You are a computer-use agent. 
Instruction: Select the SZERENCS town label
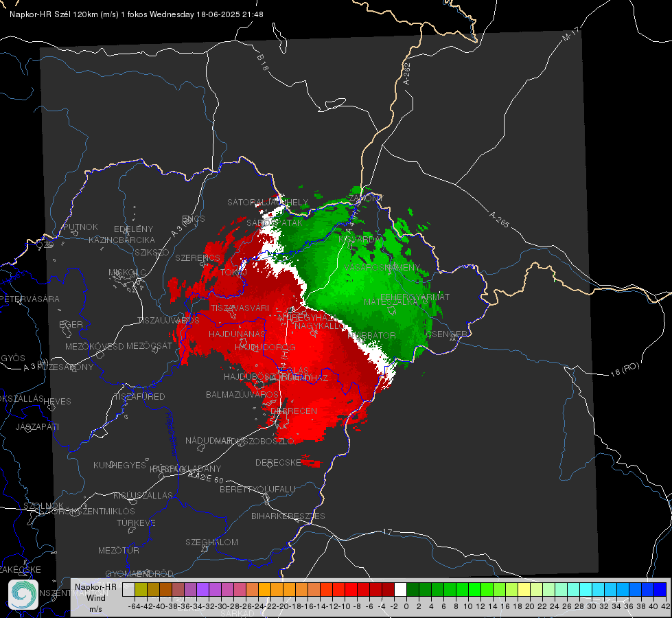click(x=198, y=257)
